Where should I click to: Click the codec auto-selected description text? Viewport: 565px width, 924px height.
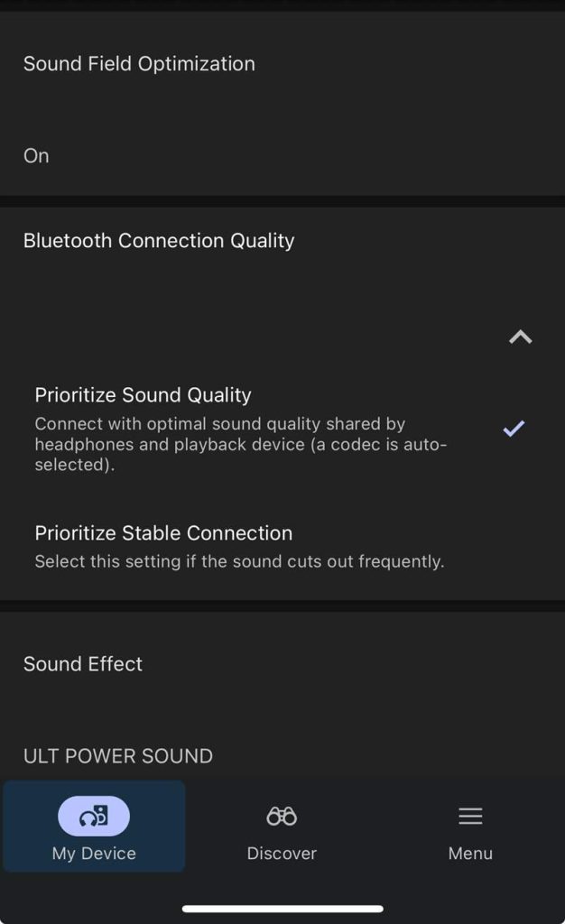(x=240, y=445)
